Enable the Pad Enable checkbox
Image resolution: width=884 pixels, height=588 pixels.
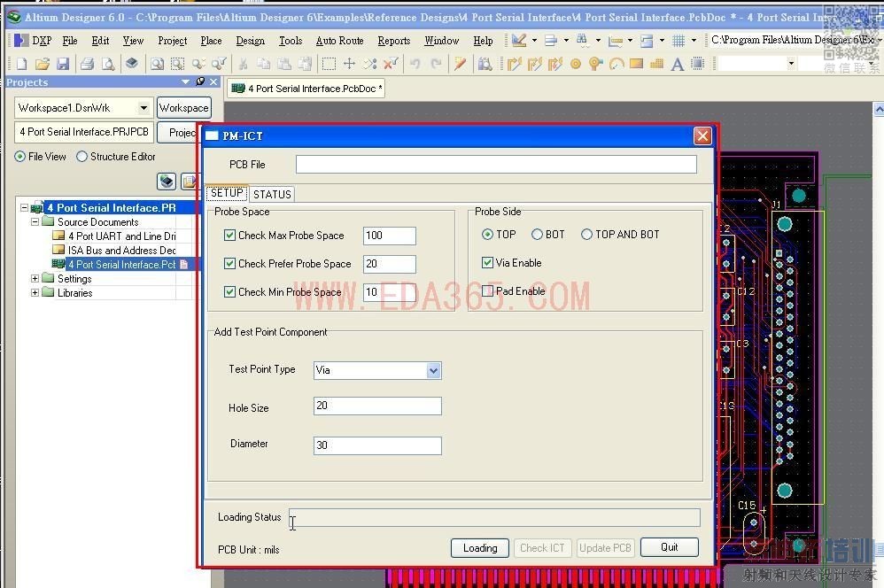(x=488, y=290)
